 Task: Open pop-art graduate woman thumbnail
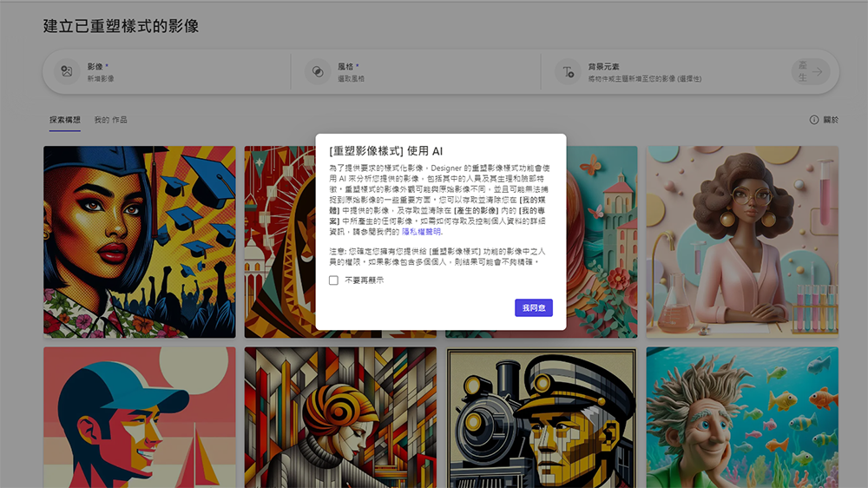click(x=140, y=242)
